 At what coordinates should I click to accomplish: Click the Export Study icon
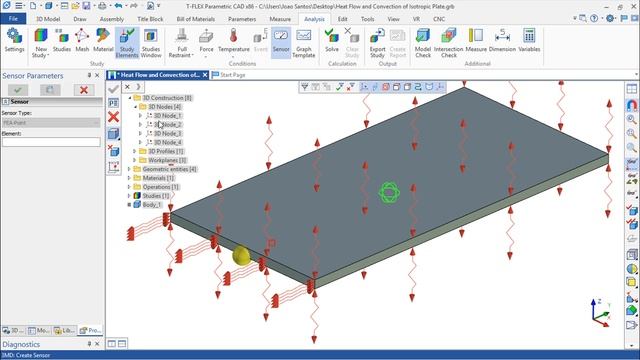coord(377,43)
